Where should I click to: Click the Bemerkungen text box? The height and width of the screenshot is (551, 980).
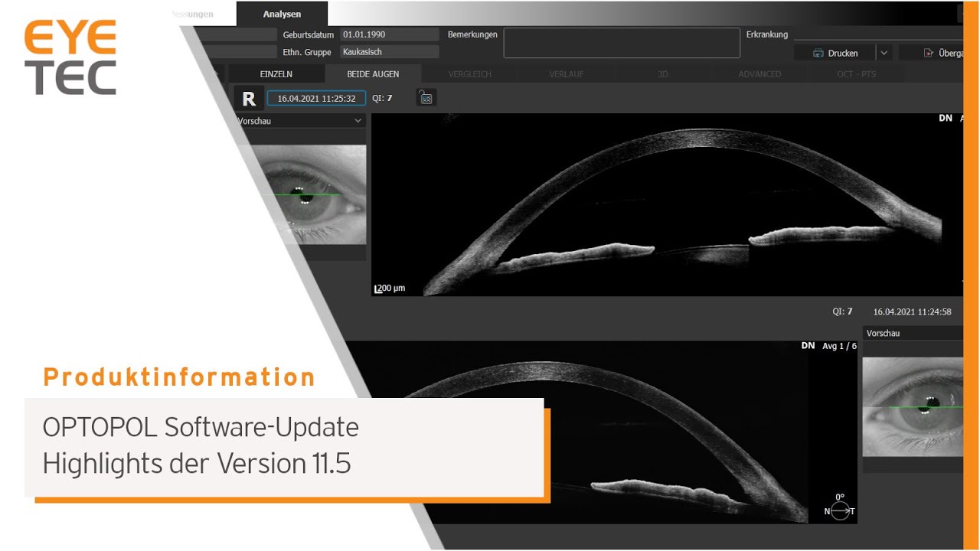tap(622, 43)
